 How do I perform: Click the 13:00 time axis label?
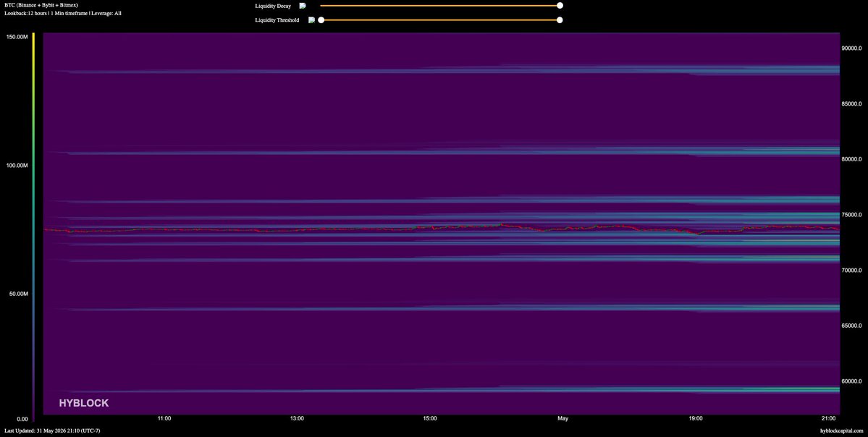tap(297, 419)
